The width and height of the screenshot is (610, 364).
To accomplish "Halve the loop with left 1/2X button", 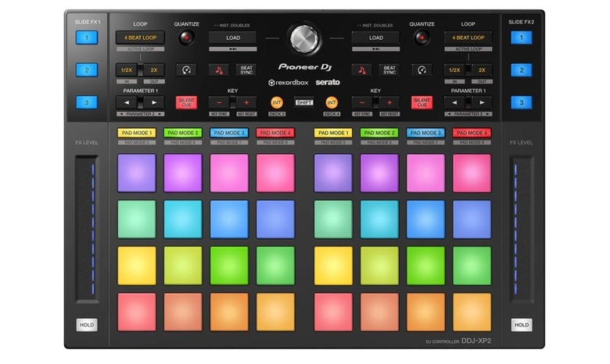I will (127, 70).
